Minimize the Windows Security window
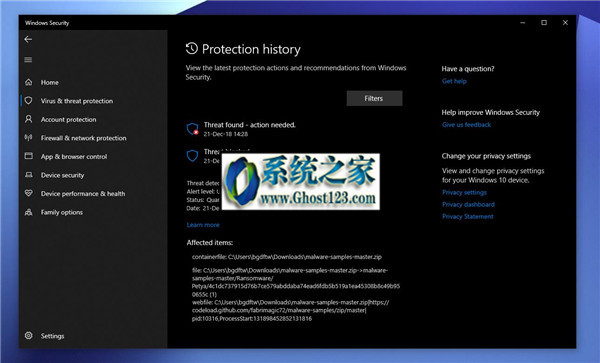This screenshot has width=600, height=363. 522,23
